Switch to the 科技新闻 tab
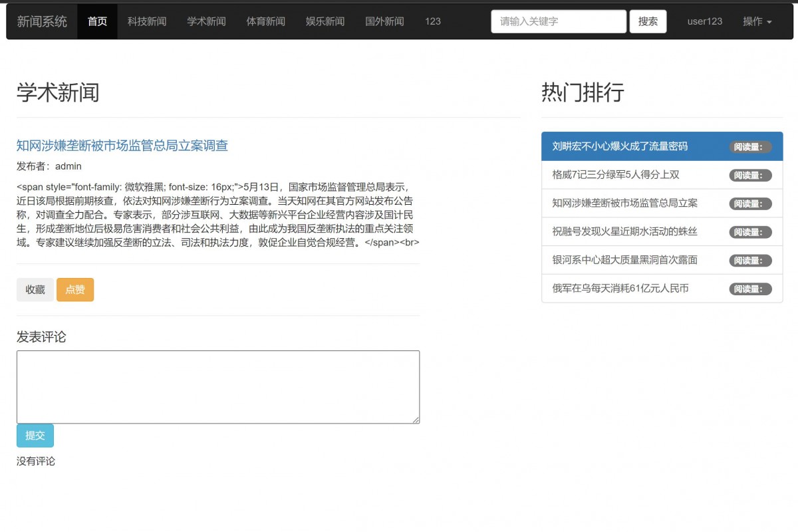Viewport: 798px width, 532px height. [x=146, y=21]
